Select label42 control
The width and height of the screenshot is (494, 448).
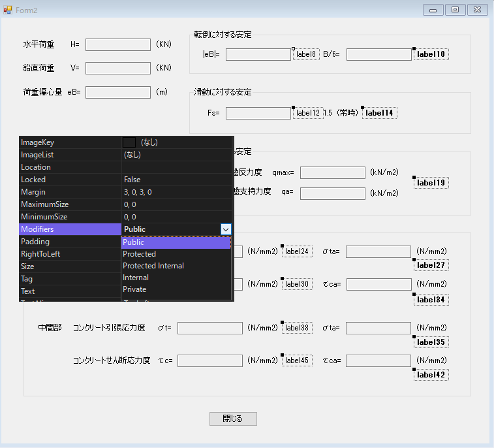431,375
